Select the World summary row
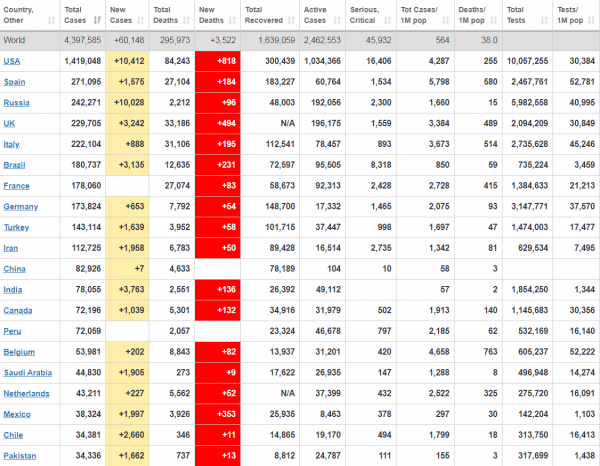The height and width of the screenshot is (466, 600). [x=300, y=40]
